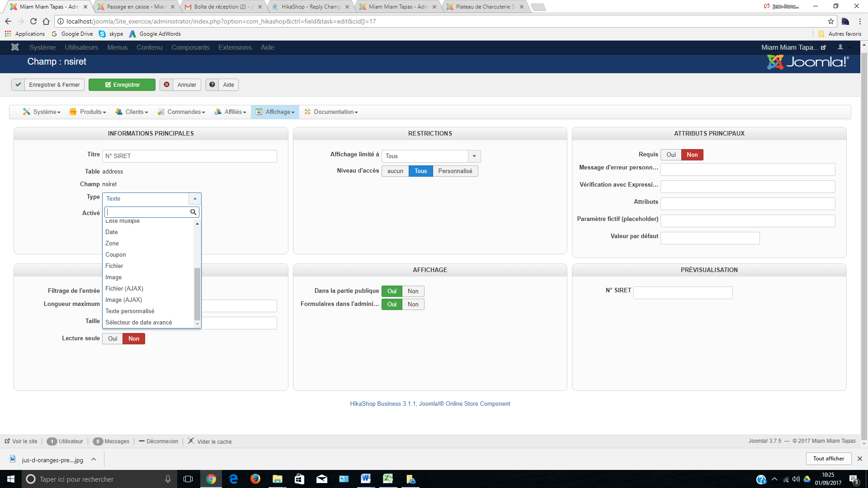Screen dimensions: 868x488
Task: Open the Composants top menu
Action: 190,47
